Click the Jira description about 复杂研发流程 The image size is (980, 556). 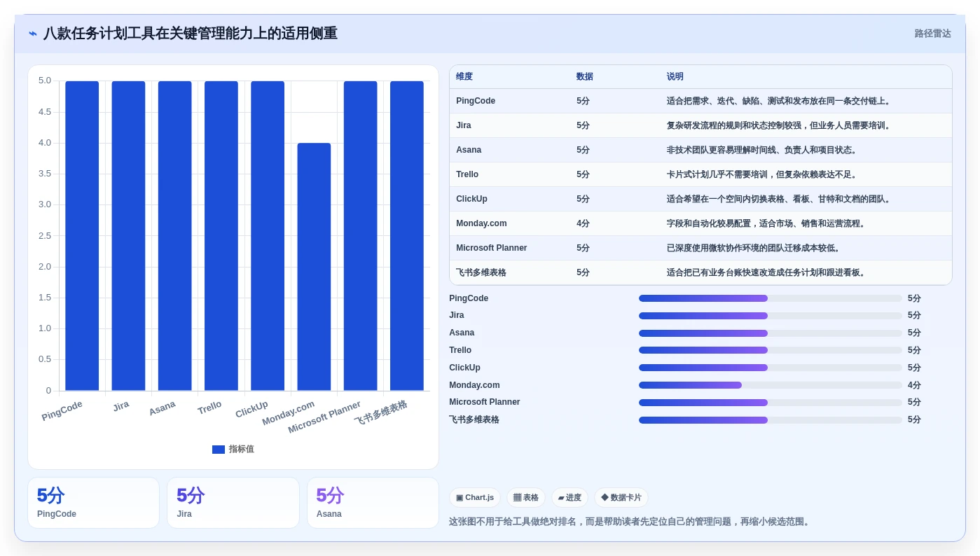click(x=779, y=125)
